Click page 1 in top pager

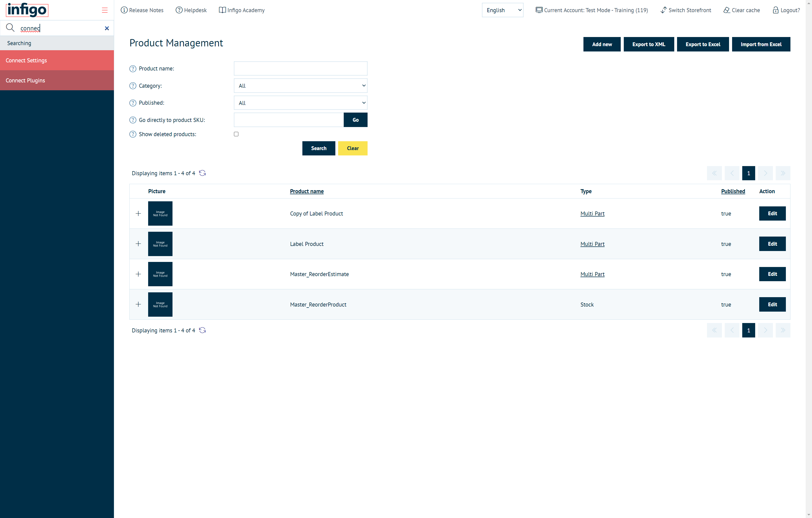[749, 173]
